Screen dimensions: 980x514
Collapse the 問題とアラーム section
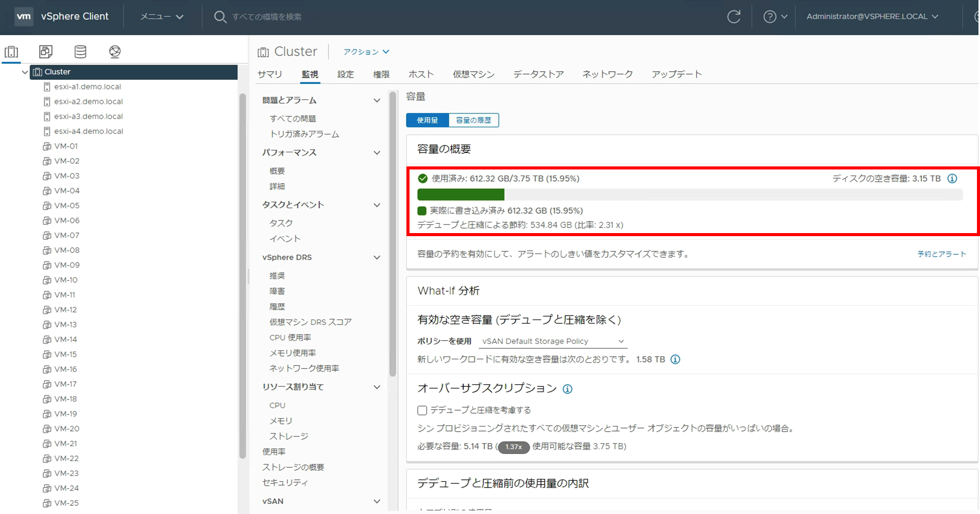[x=377, y=101]
